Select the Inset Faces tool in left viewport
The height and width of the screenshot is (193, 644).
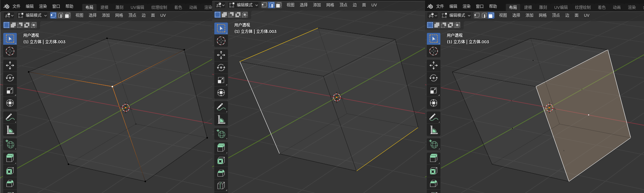tap(10, 171)
